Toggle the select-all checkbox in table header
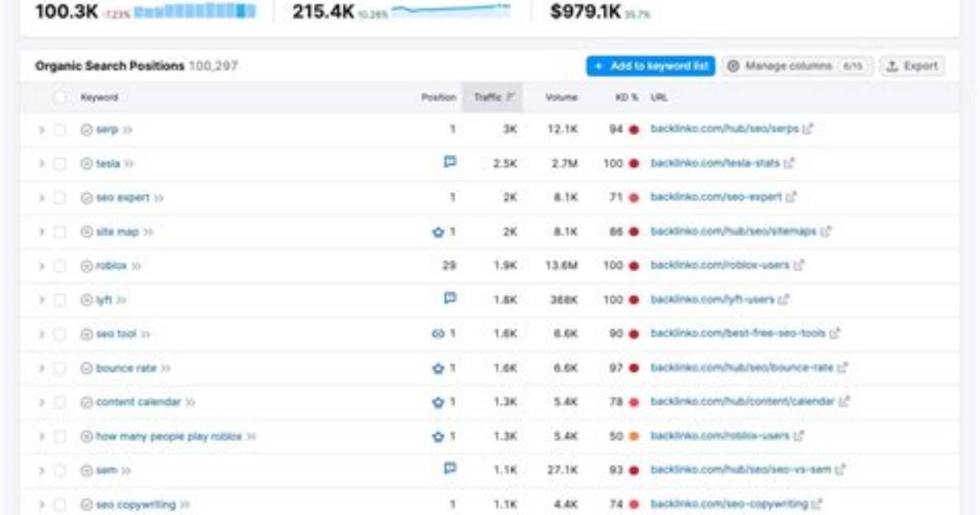This screenshot has width=980, height=515. pyautogui.click(x=59, y=97)
